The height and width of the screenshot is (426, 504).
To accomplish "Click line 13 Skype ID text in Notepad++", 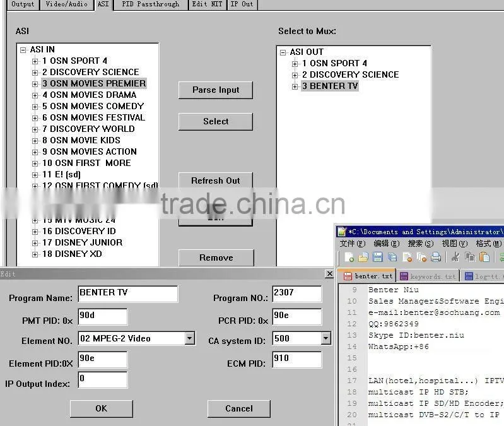I will click(x=416, y=335).
